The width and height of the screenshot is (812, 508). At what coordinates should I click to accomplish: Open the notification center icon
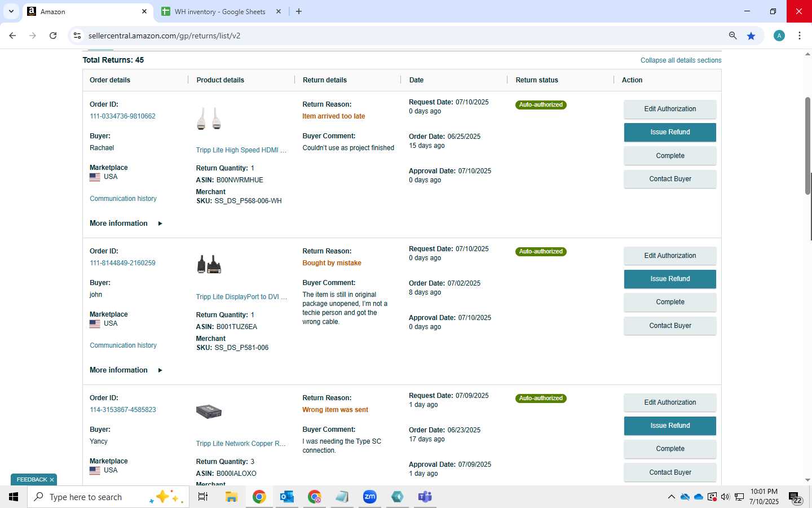pos(795,498)
